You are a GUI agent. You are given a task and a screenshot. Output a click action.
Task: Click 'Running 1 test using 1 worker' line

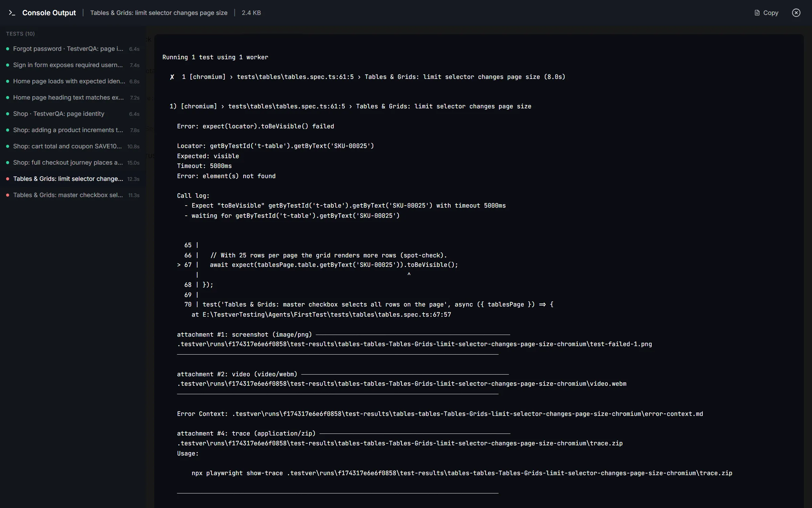[215, 57]
